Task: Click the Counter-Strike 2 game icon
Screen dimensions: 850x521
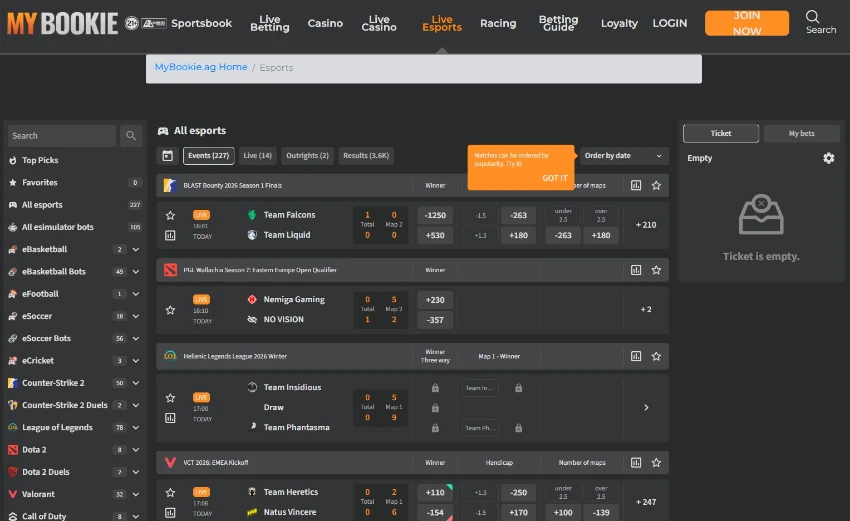Action: (12, 383)
